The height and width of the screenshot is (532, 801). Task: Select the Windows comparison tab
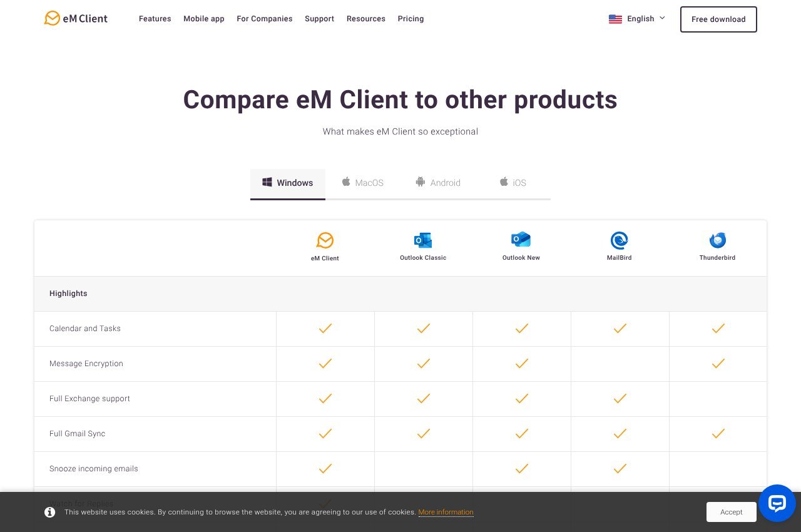288,183
